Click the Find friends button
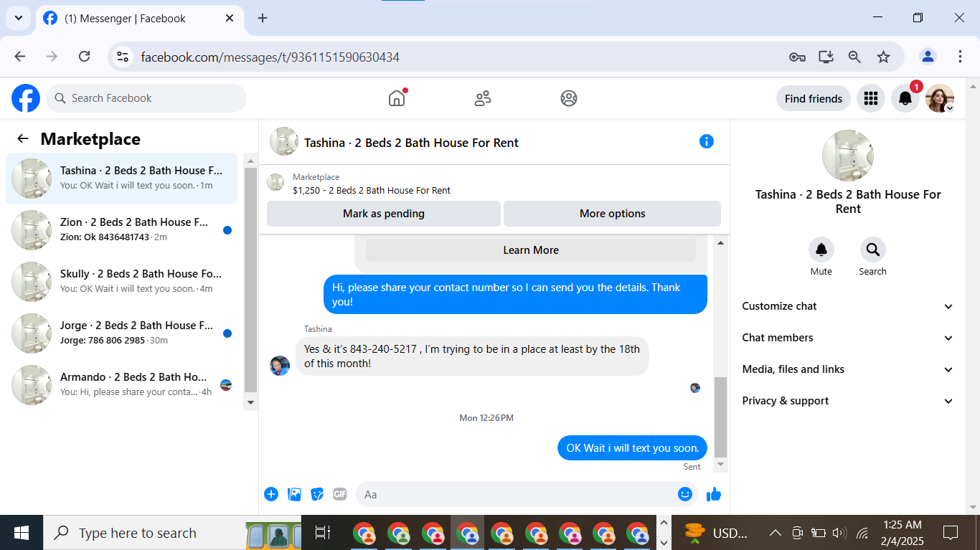This screenshot has height=550, width=980. [x=814, y=98]
